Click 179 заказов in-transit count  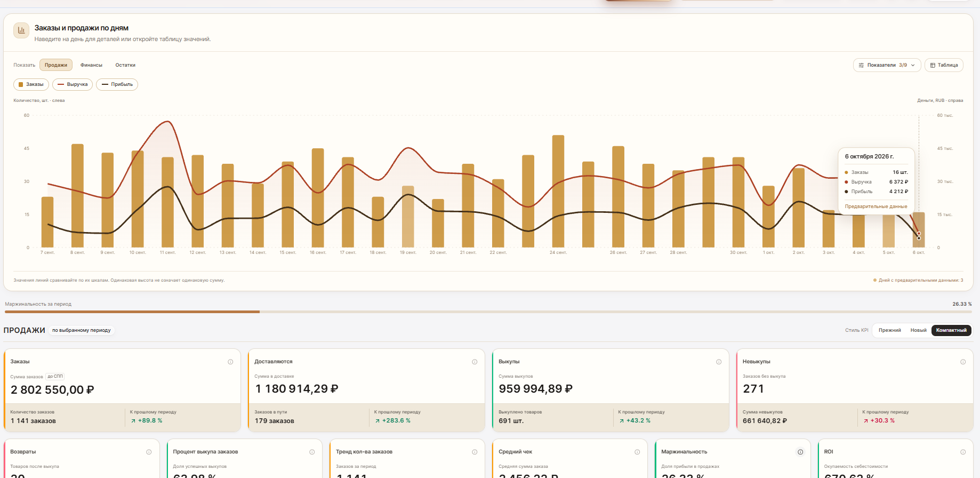275,421
